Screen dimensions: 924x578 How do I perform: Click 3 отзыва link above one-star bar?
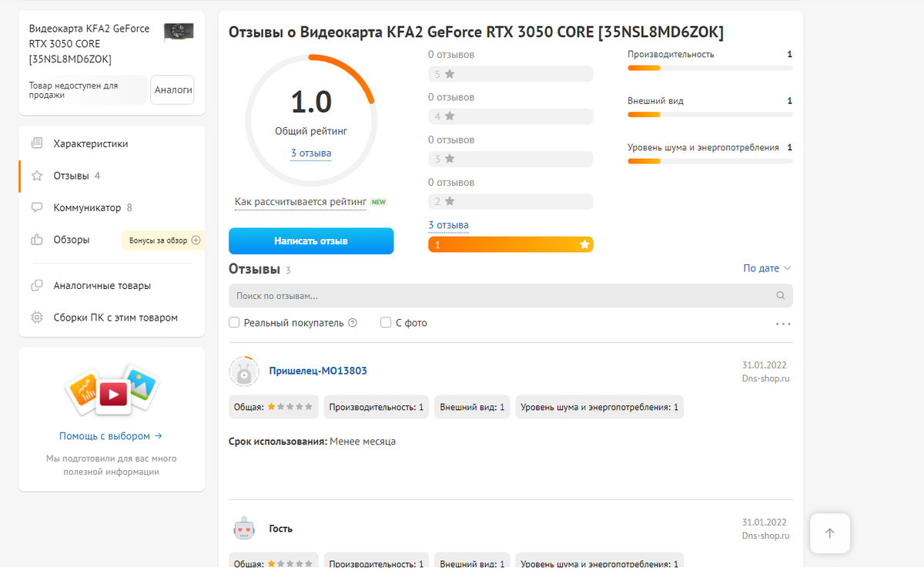(449, 225)
